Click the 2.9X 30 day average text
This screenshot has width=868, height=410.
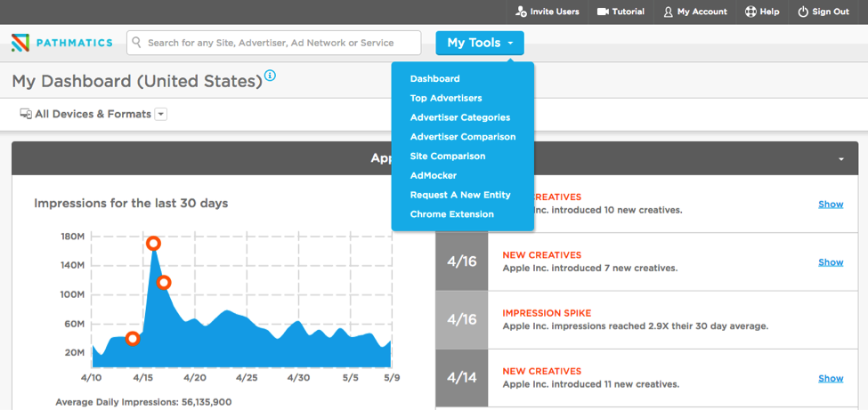point(636,326)
